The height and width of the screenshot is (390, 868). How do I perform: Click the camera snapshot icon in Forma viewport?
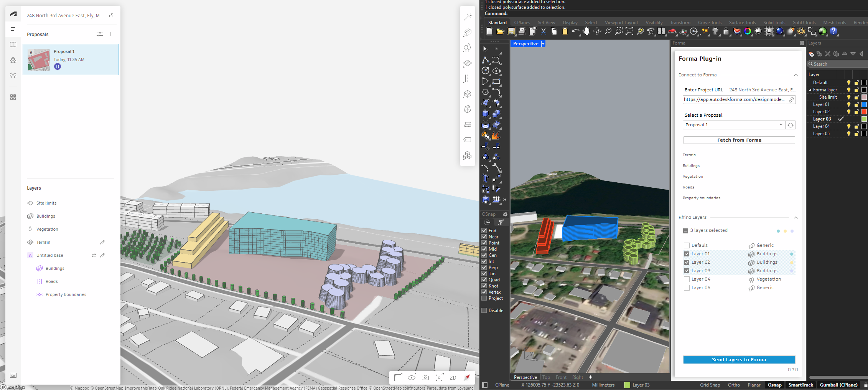coord(425,377)
